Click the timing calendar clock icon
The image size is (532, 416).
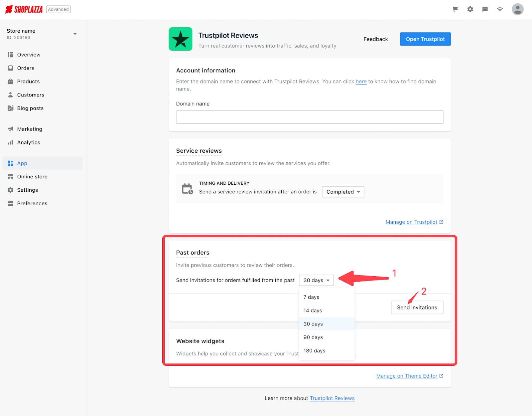coord(188,189)
